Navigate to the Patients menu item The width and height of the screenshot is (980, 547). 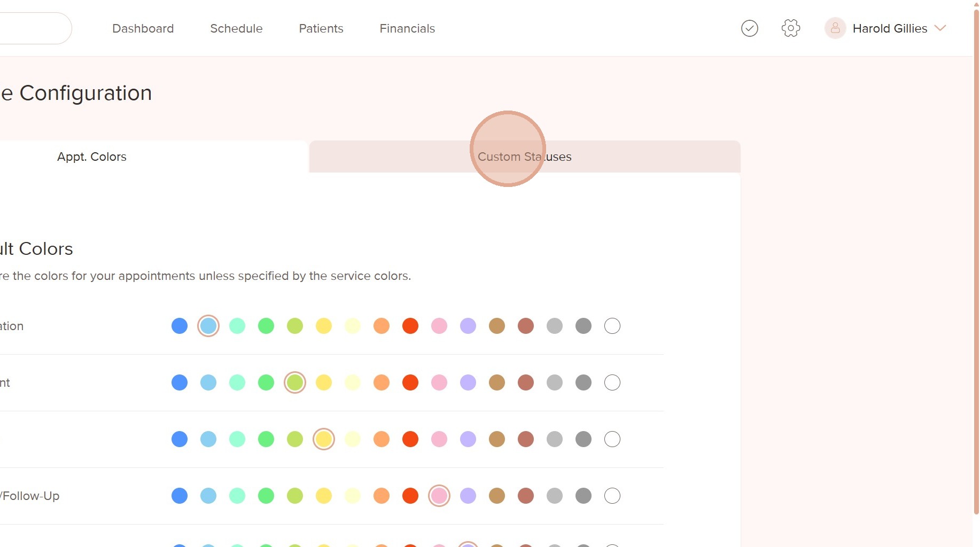321,28
